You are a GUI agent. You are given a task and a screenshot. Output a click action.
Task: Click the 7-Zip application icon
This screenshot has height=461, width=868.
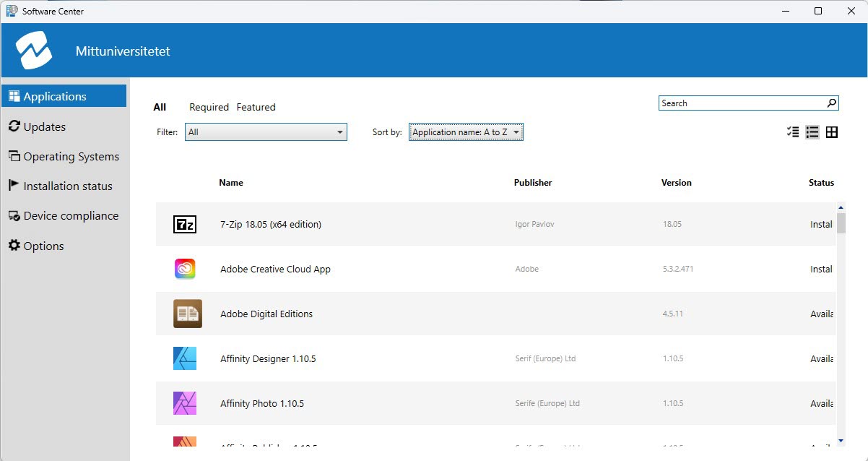(185, 224)
